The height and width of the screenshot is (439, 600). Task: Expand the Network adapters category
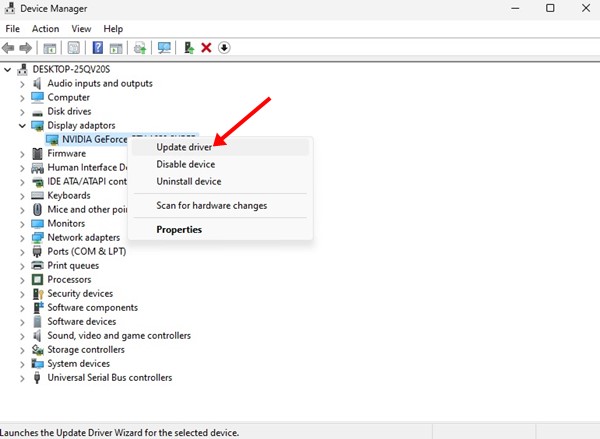pyautogui.click(x=23, y=238)
